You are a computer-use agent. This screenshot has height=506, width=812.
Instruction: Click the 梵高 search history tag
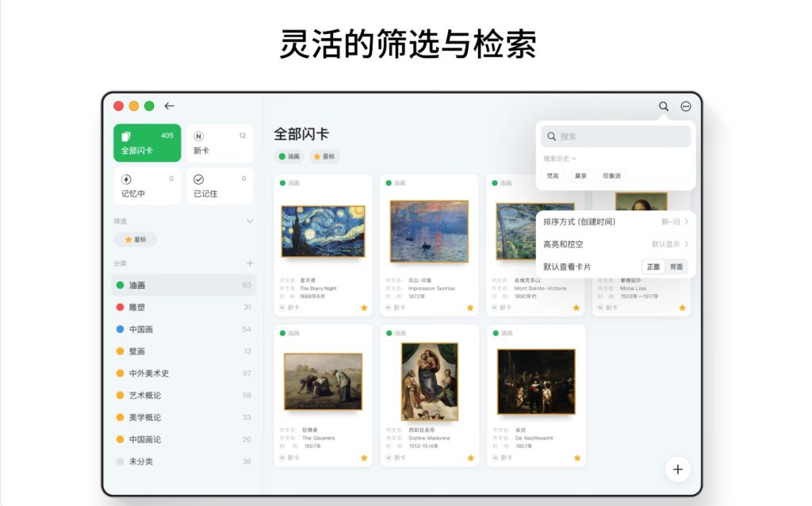tap(553, 176)
